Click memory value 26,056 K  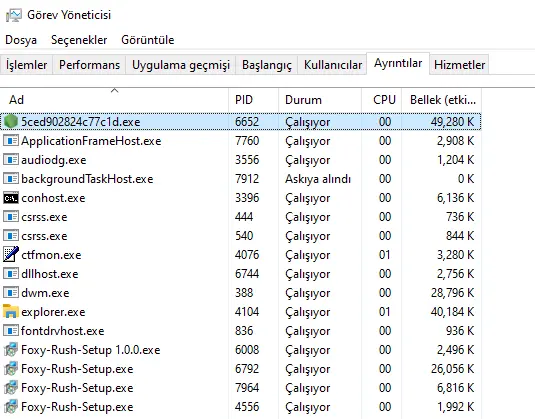(x=452, y=369)
